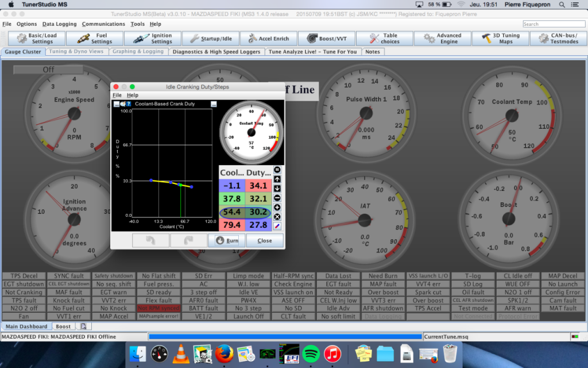
Task: Click the Search input field
Action: click(x=554, y=24)
